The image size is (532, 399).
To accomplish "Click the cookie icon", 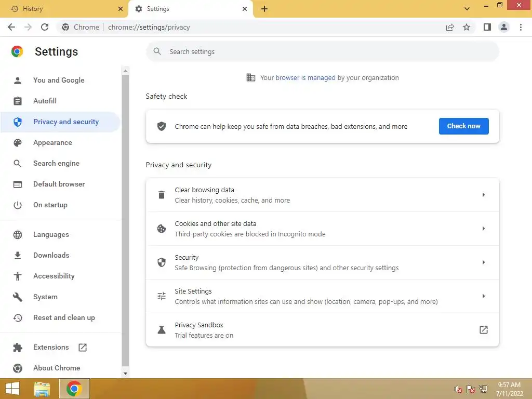I will click(x=162, y=229).
